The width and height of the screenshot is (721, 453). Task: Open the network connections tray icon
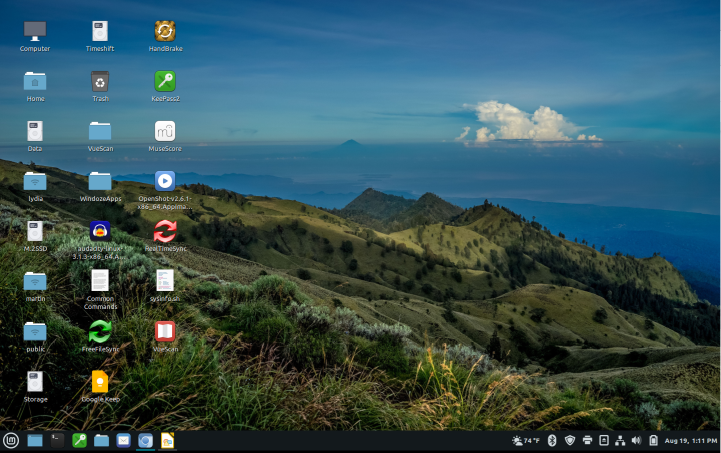coord(620,441)
